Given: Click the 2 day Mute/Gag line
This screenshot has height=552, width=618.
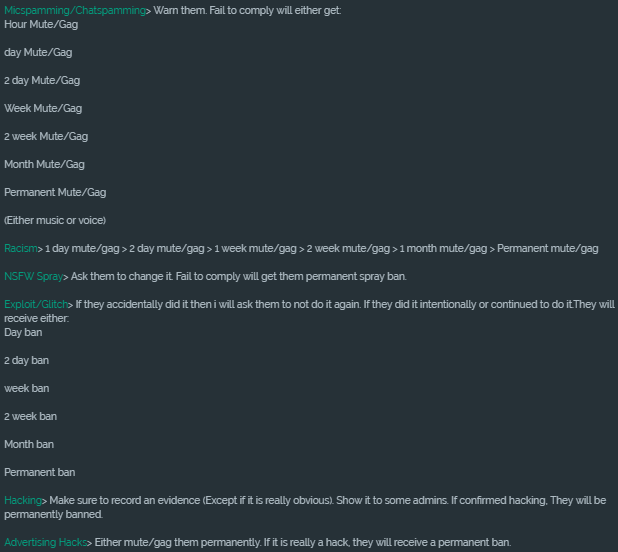Looking at the screenshot, I should (x=42, y=80).
